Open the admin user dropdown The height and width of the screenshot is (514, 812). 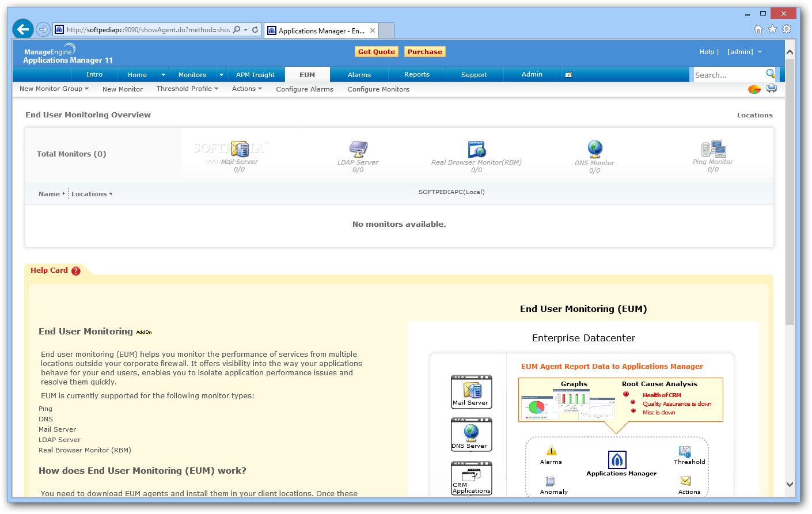point(744,52)
